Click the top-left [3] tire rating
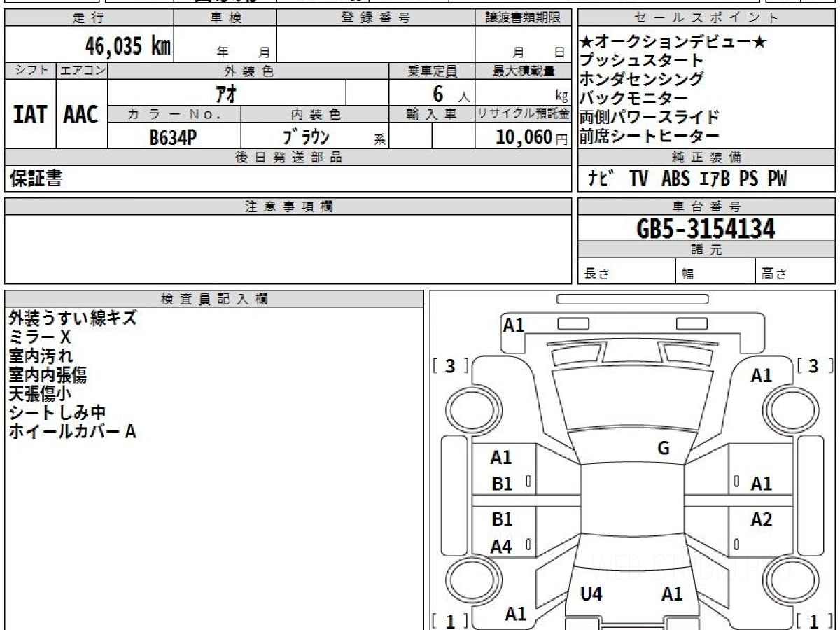 450,366
